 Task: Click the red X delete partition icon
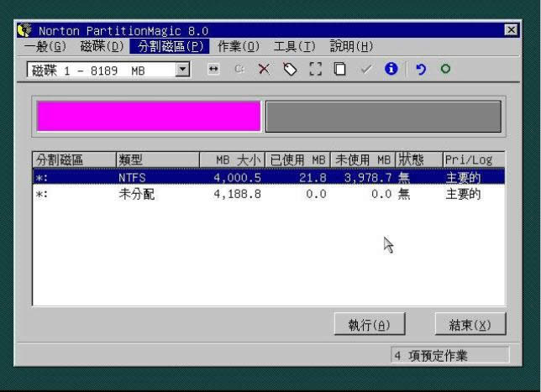264,71
